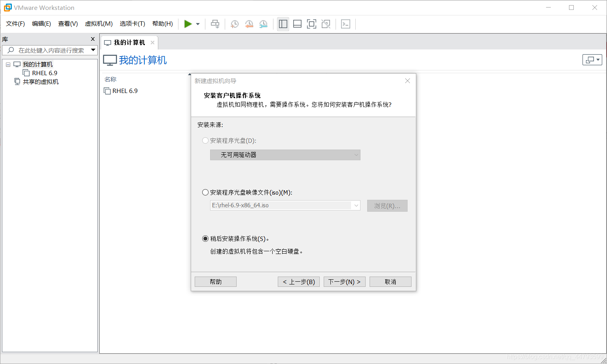Open the 虚拟机(M) menu
The image size is (607, 364).
(x=98, y=24)
